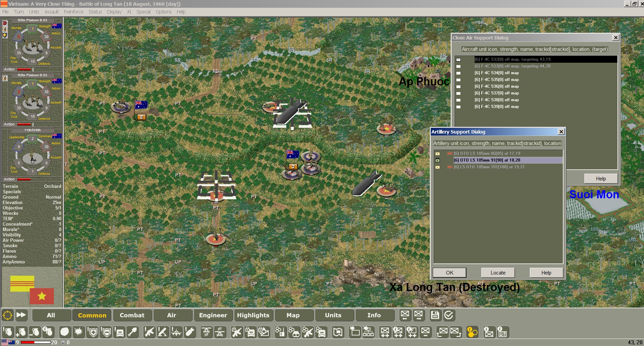Click the mortar artillery icon
644x346 pixels.
coord(163,332)
